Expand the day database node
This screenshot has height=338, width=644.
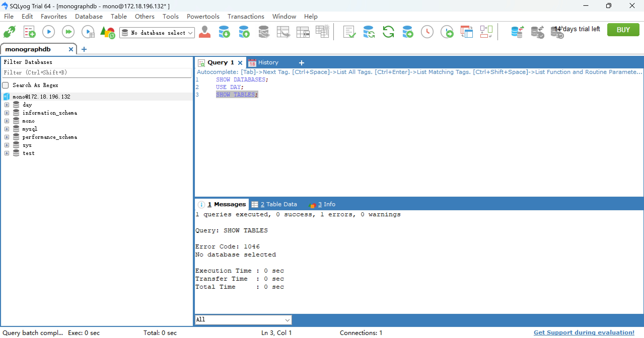point(7,105)
